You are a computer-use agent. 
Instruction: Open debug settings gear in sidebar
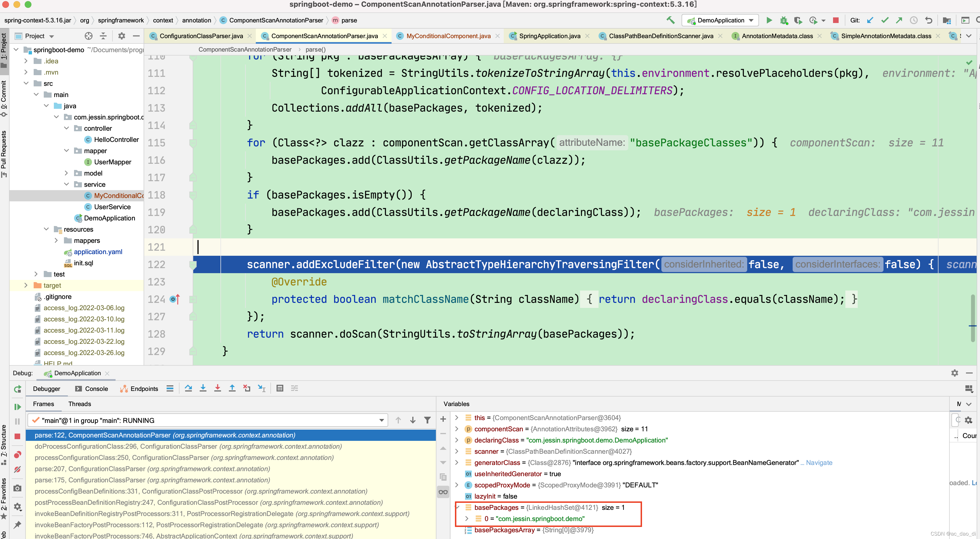coord(17,507)
